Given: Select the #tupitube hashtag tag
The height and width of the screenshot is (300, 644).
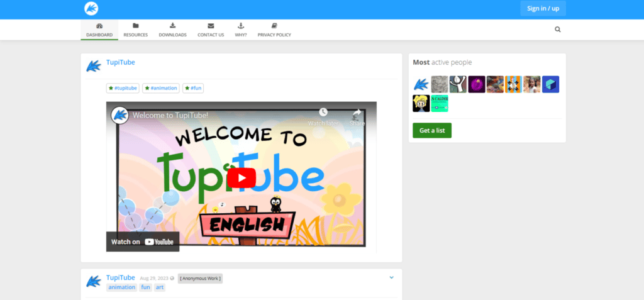Looking at the screenshot, I should click(123, 88).
